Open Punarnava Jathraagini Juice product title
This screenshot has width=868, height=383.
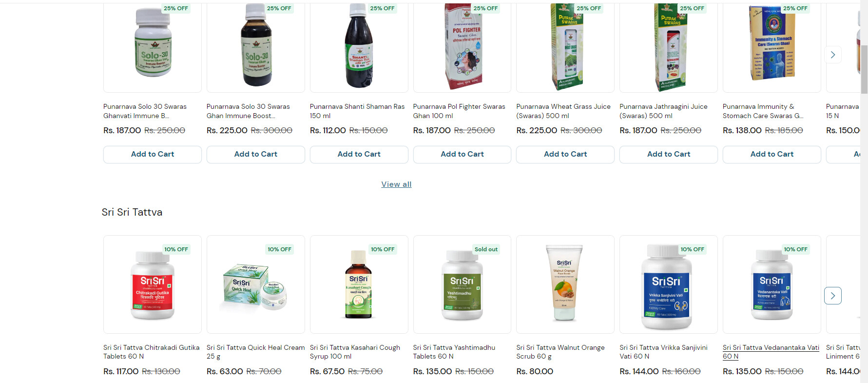[663, 111]
